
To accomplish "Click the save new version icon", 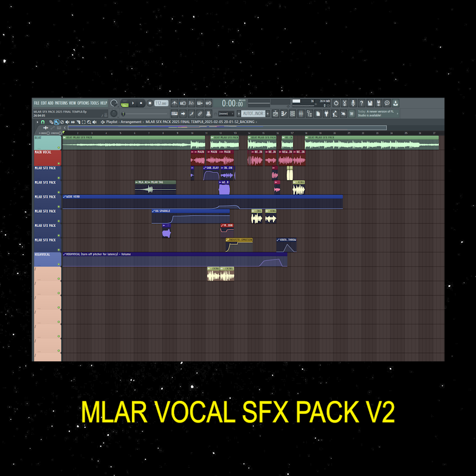I will pyautogui.click(x=378, y=103).
